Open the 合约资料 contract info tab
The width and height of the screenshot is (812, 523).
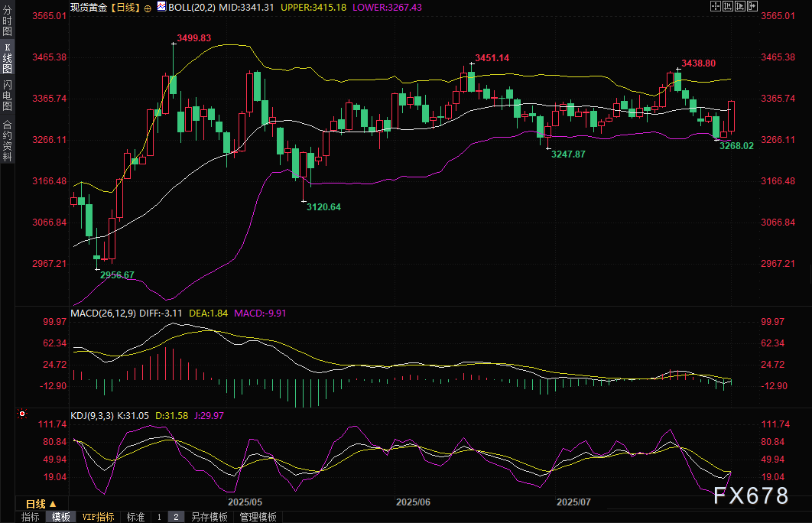[8, 140]
